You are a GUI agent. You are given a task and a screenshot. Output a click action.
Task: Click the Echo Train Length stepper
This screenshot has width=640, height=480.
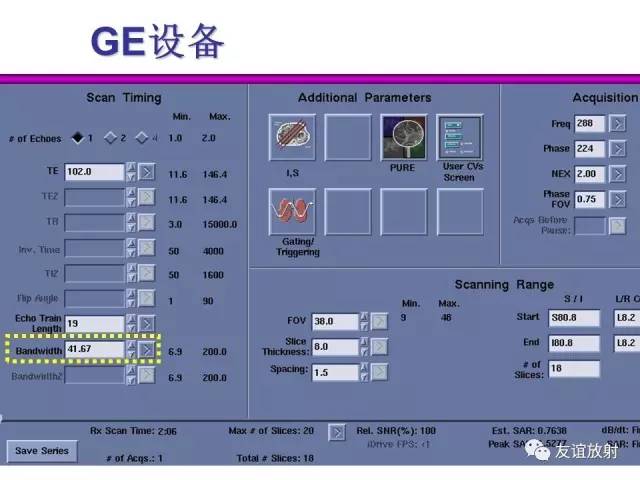pyautogui.click(x=131, y=324)
